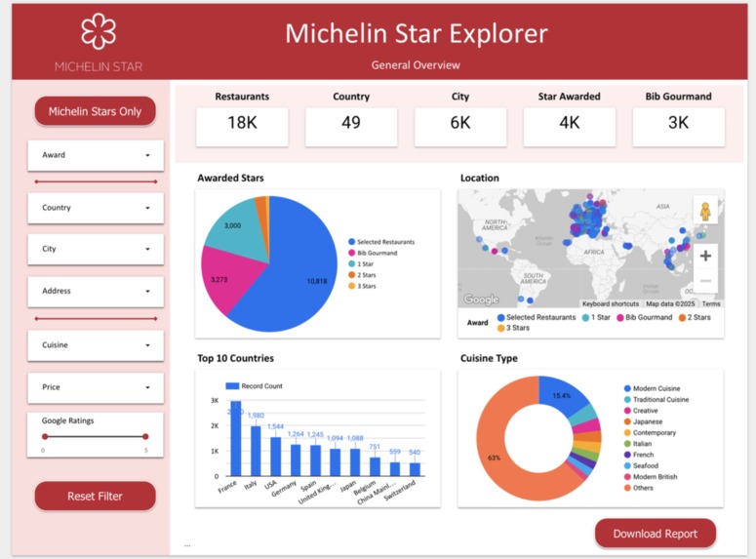Click French cuisine legend entry
The height and width of the screenshot is (559, 756).
tap(639, 455)
